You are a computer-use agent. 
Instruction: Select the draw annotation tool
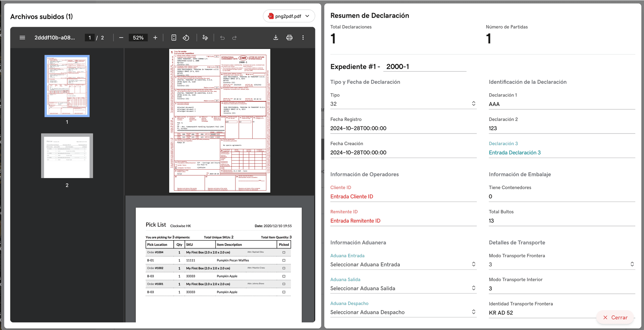pyautogui.click(x=205, y=38)
